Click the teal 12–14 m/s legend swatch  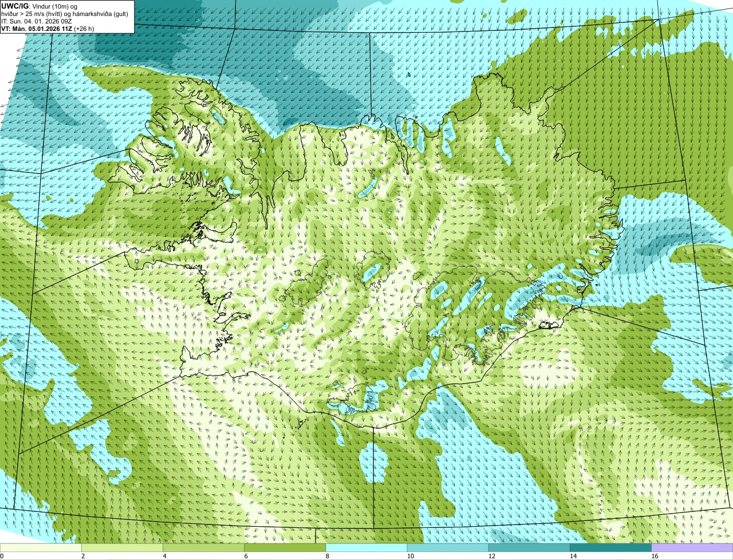[529, 547]
